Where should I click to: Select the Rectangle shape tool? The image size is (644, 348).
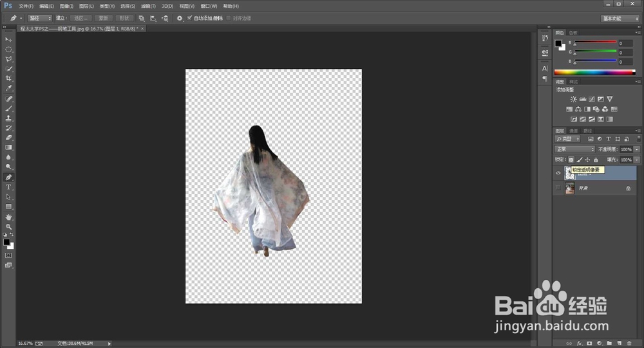click(x=8, y=207)
